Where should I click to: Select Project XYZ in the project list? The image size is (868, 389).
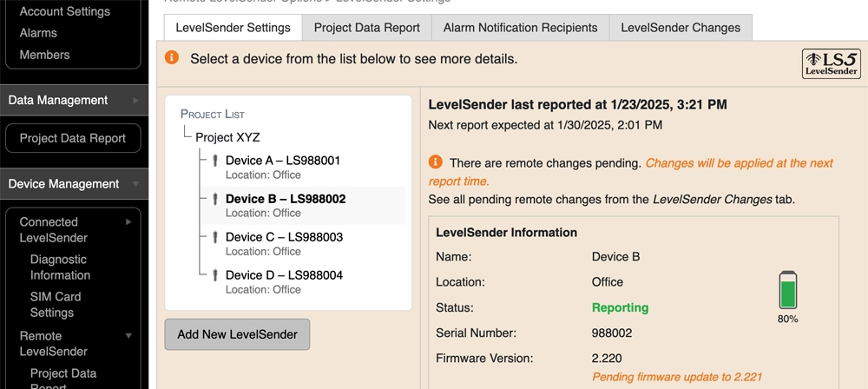point(227,137)
